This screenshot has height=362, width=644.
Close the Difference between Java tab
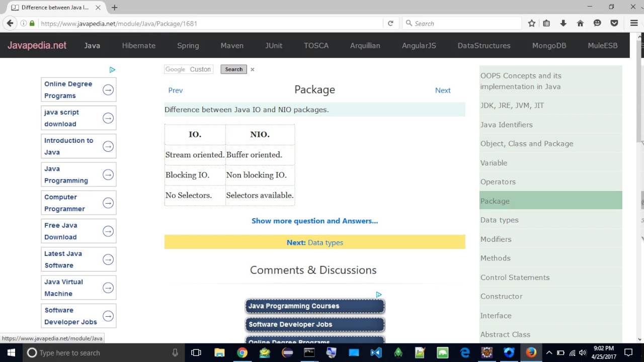98,8
